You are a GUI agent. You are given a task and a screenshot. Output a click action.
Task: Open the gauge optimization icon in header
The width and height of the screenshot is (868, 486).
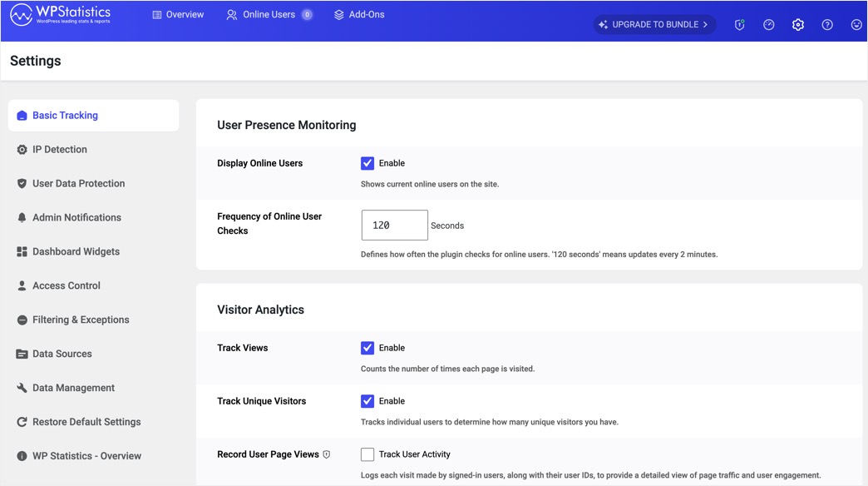coord(768,24)
